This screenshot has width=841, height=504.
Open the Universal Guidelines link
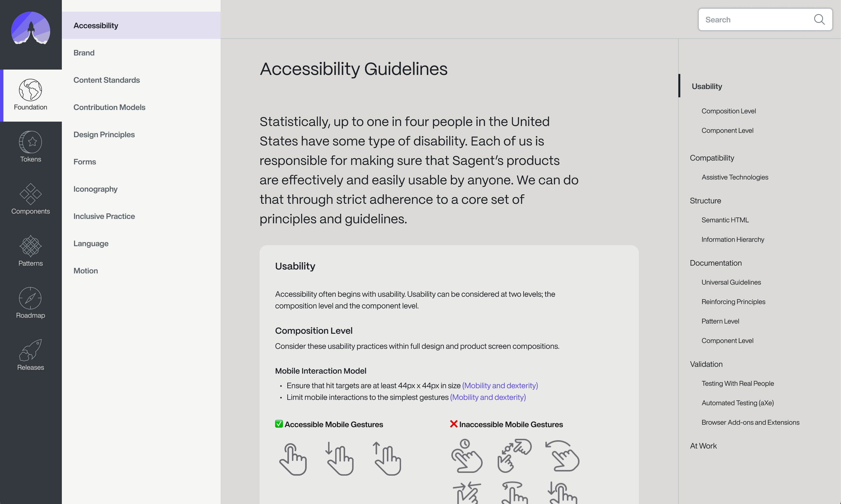731,282
